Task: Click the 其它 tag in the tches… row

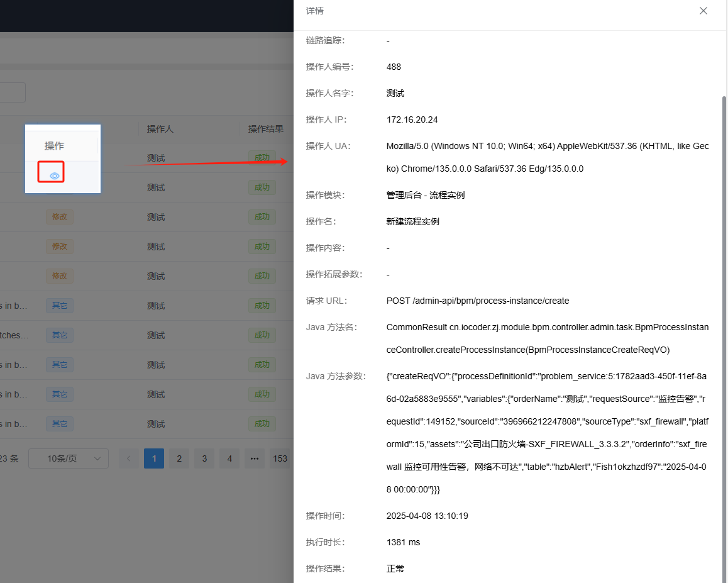Action: click(60, 335)
